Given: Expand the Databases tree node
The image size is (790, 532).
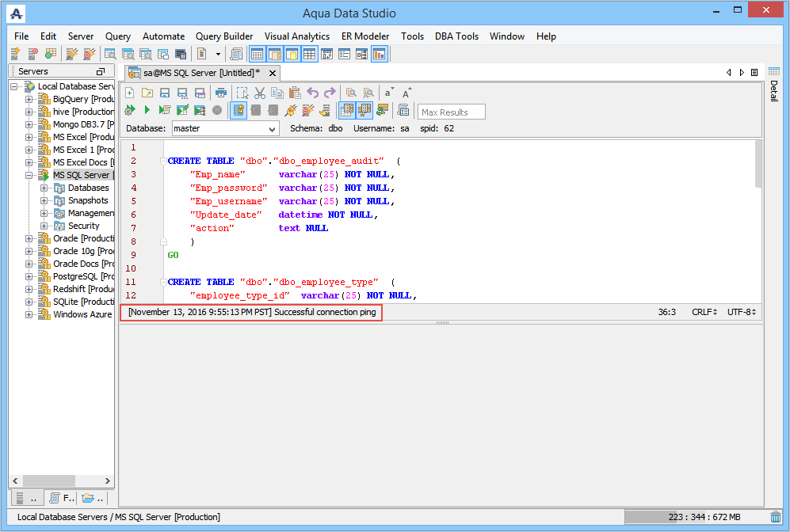Looking at the screenshot, I should [44, 188].
